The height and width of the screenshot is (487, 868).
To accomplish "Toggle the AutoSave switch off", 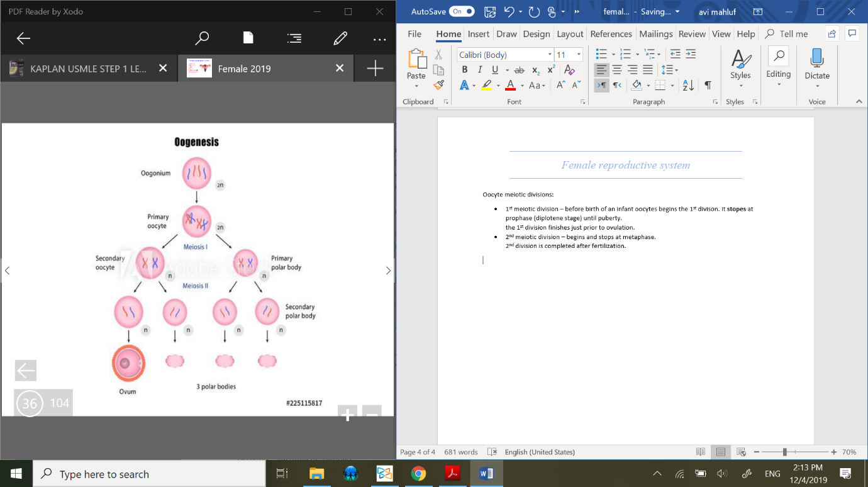I will tap(461, 11).
